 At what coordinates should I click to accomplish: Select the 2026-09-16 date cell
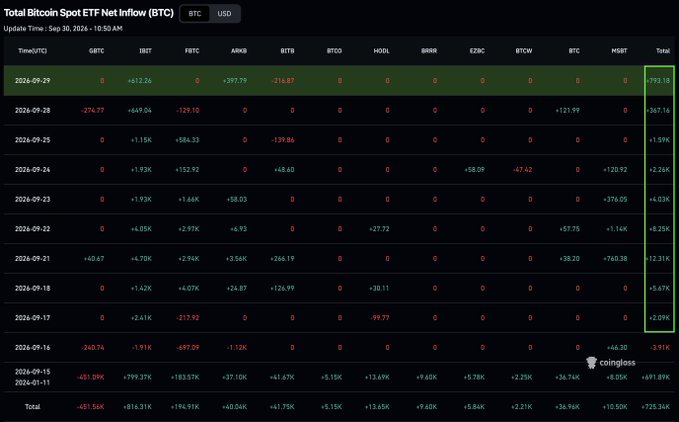click(32, 347)
